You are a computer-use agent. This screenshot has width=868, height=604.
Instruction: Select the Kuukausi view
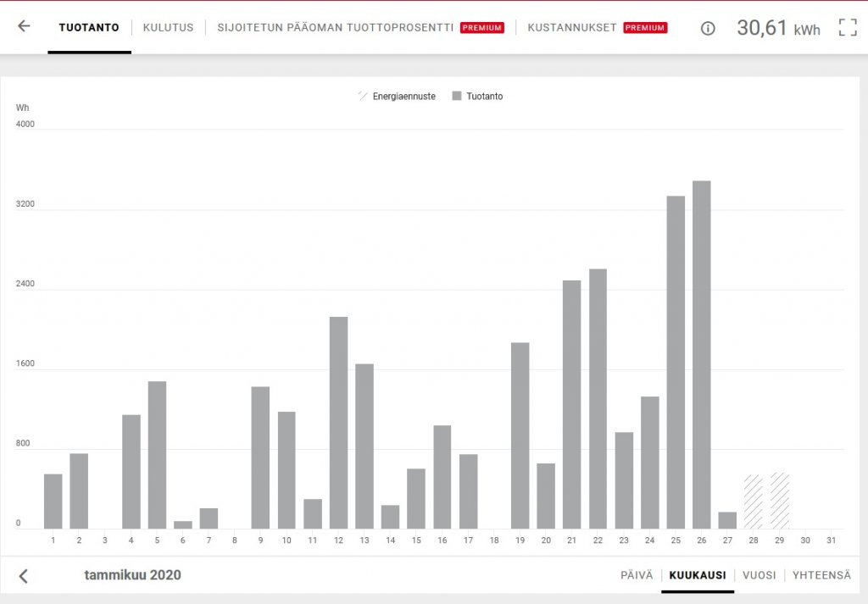tap(697, 575)
